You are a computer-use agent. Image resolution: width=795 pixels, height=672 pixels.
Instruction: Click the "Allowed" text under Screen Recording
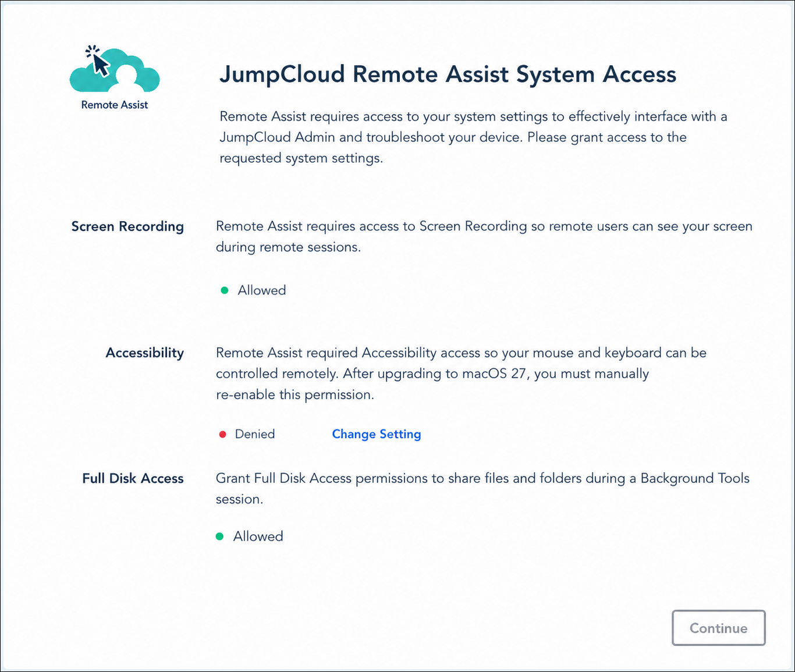click(x=262, y=290)
